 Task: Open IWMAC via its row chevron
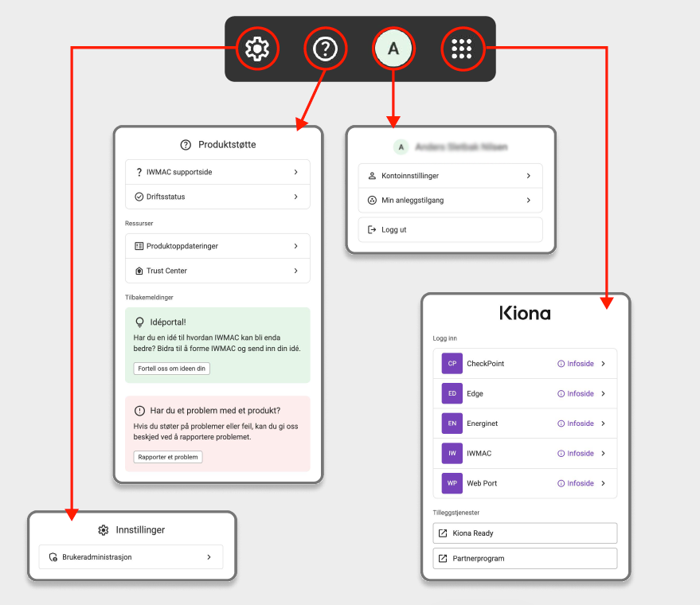point(603,453)
